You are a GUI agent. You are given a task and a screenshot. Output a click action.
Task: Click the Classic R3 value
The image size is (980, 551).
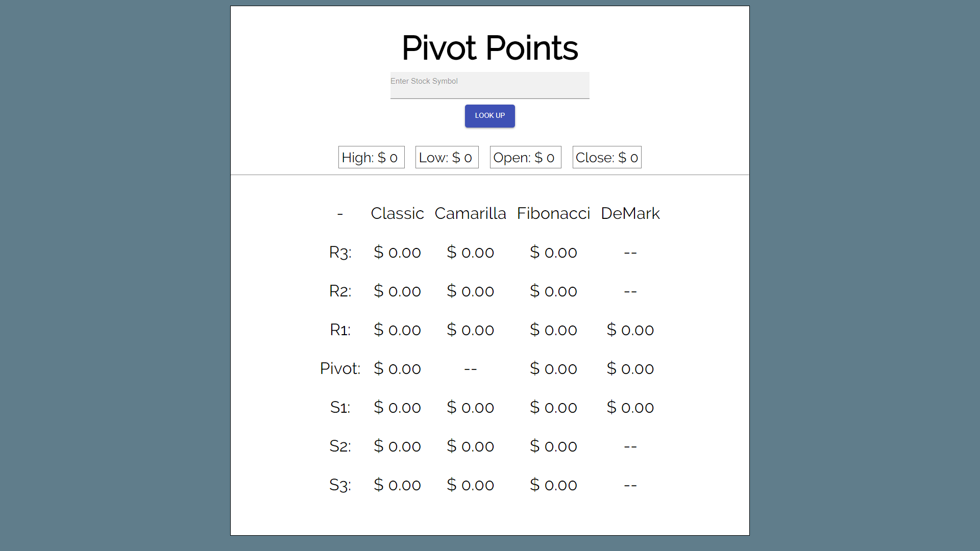tap(397, 253)
